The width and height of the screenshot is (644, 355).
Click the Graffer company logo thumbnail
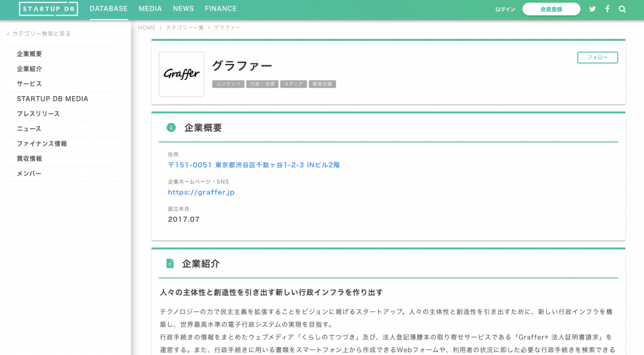click(x=181, y=74)
